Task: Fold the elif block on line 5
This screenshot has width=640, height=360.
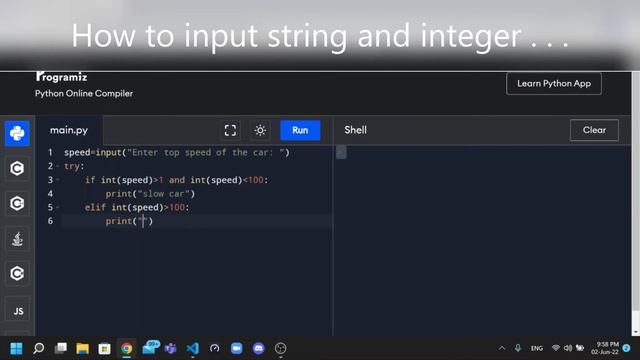Action: [58, 207]
